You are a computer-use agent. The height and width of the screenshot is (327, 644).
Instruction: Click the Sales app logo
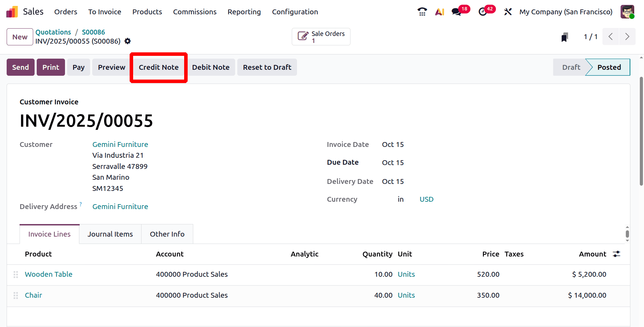12,12
